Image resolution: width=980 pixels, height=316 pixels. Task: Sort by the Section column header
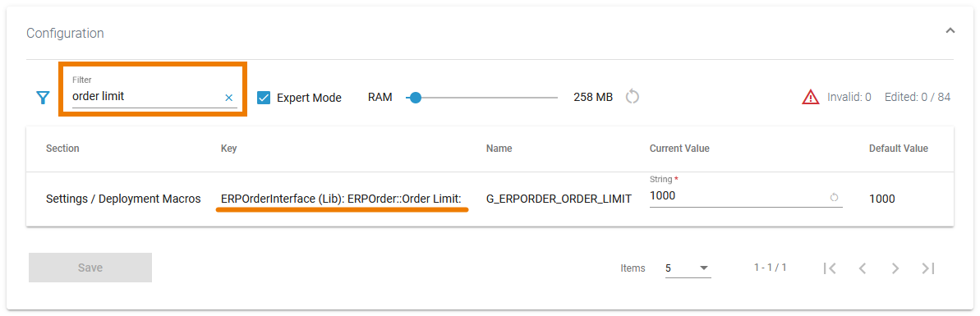pyautogui.click(x=62, y=149)
